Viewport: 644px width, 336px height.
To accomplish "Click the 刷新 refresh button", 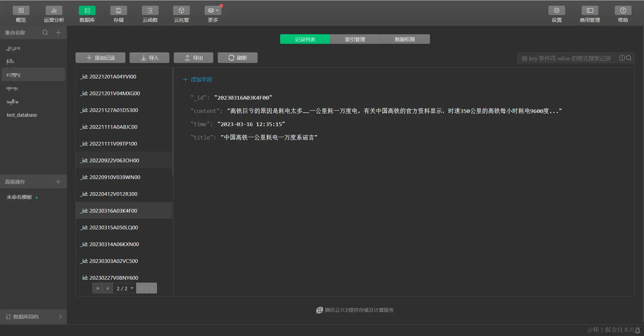I will point(237,58).
